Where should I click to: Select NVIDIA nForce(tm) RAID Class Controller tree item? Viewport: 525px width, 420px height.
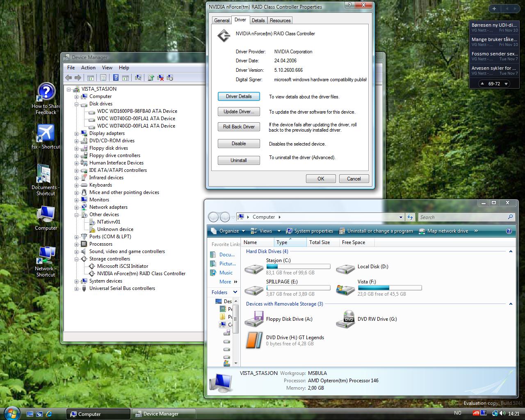tap(141, 274)
